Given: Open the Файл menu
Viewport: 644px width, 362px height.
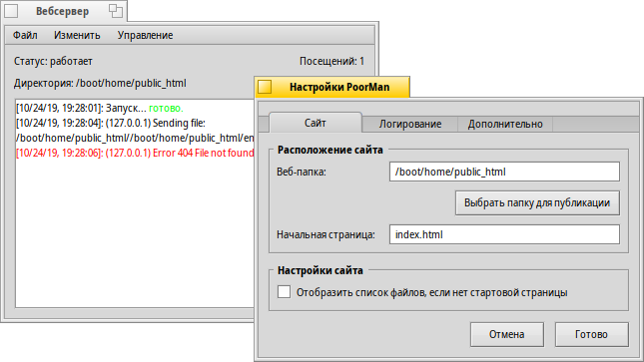Looking at the screenshot, I should [x=25, y=35].
